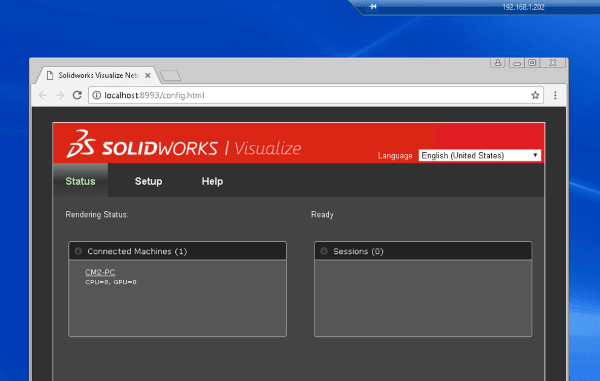Bookmark page with the star icon
Viewport: 600px width, 381px height.
535,95
